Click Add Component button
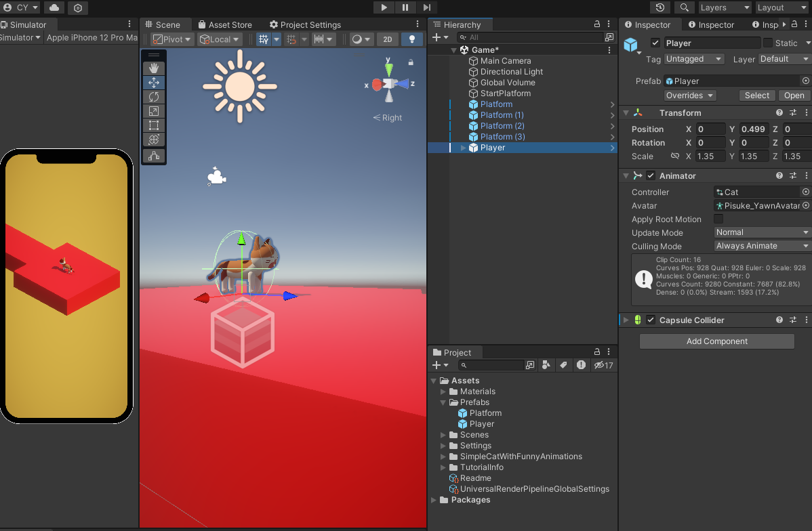Image resolution: width=812 pixels, height=531 pixels. pyautogui.click(x=716, y=341)
